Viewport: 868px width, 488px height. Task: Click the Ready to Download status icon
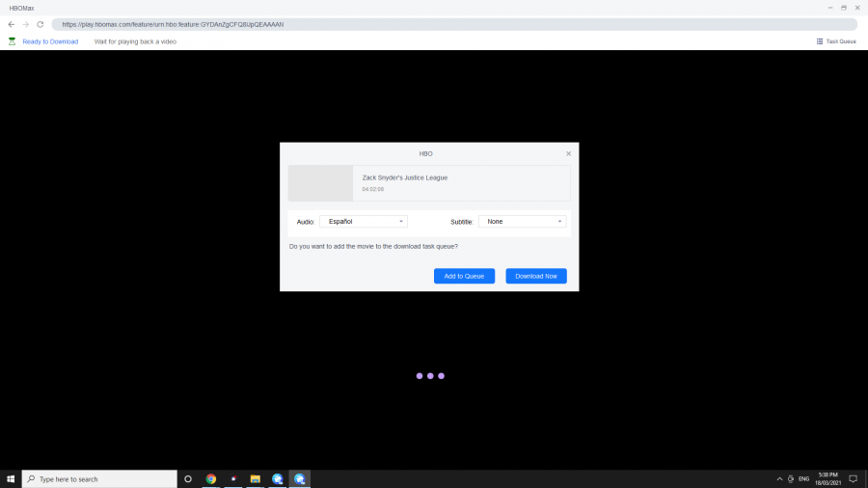pyautogui.click(x=12, y=41)
